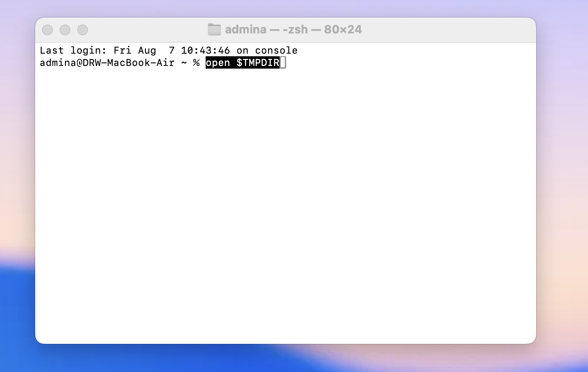The width and height of the screenshot is (588, 372).
Task: Click the 'admina@DRW-MacBook-Air' prompt text
Action: pos(107,63)
